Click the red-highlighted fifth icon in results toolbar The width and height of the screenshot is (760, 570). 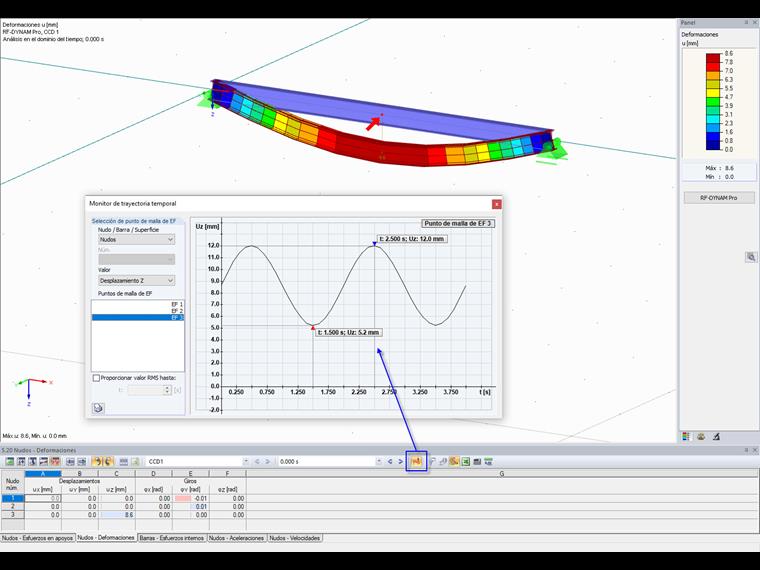click(x=55, y=461)
